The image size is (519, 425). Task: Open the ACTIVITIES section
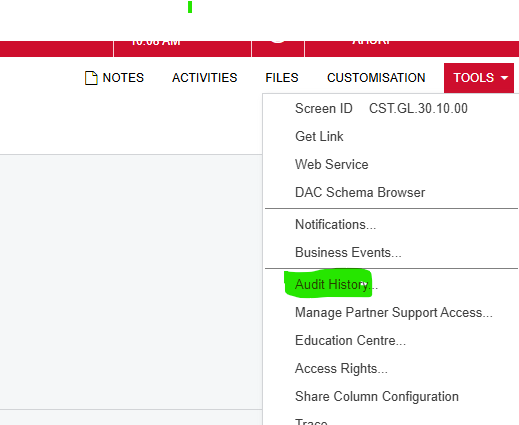click(205, 78)
